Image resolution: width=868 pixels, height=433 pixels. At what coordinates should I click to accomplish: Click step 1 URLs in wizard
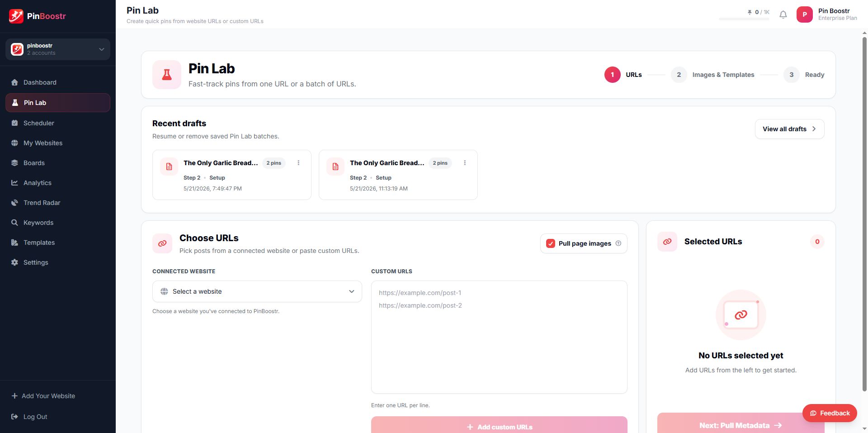point(623,75)
